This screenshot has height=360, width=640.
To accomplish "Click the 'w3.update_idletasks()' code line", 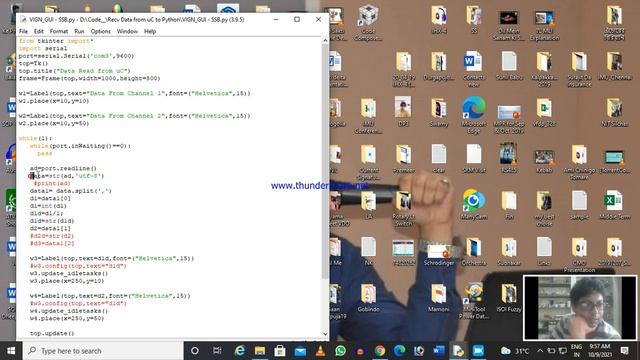I will [x=69, y=273].
